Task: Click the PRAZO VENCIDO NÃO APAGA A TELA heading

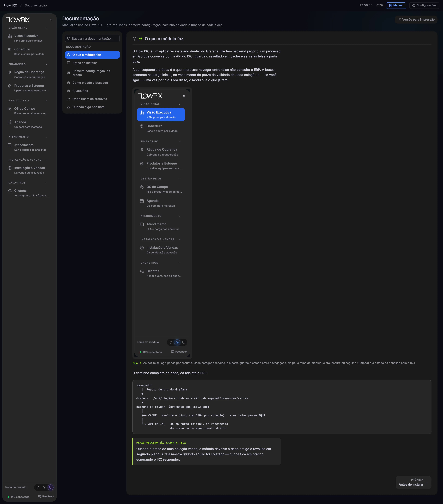Action: pyautogui.click(x=161, y=443)
